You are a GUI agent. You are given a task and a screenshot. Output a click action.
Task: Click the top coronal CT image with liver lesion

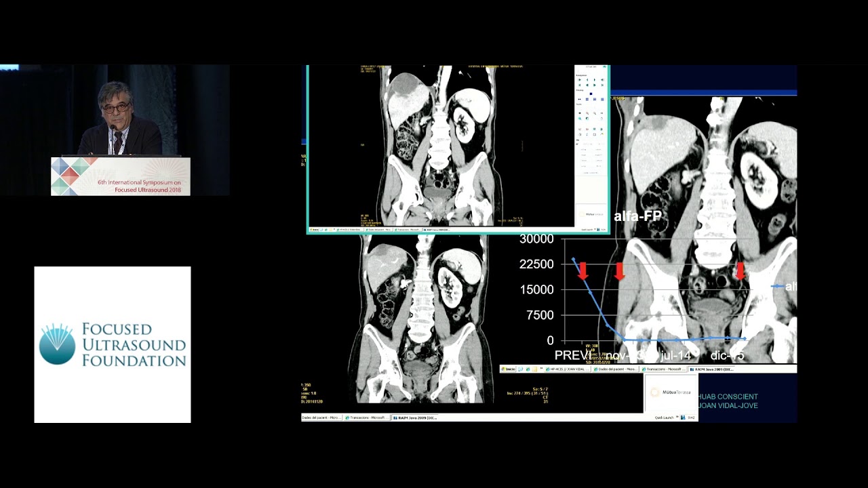tap(441, 146)
